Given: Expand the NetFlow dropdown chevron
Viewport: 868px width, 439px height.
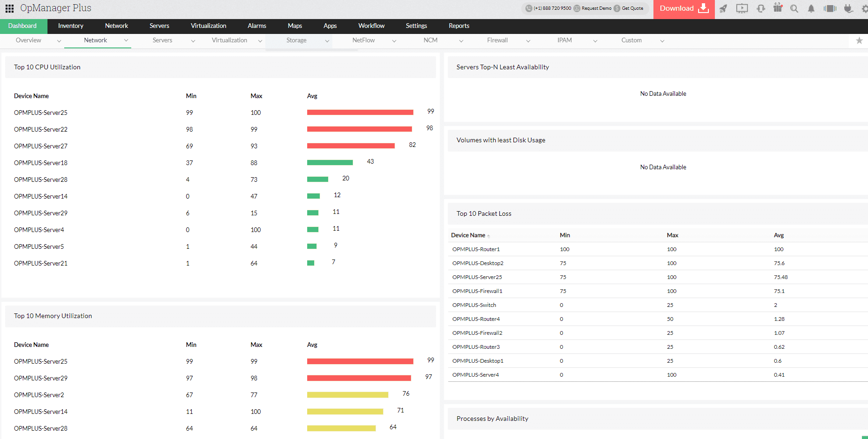Looking at the screenshot, I should 394,41.
